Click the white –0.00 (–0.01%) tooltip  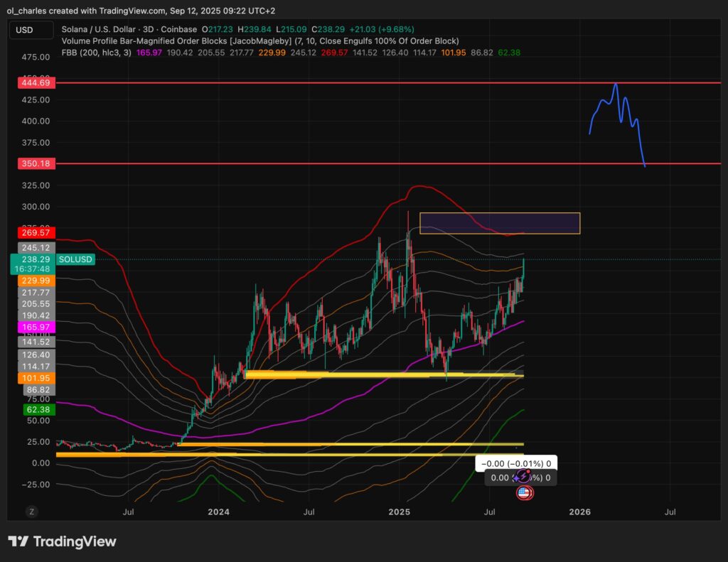[x=517, y=463]
